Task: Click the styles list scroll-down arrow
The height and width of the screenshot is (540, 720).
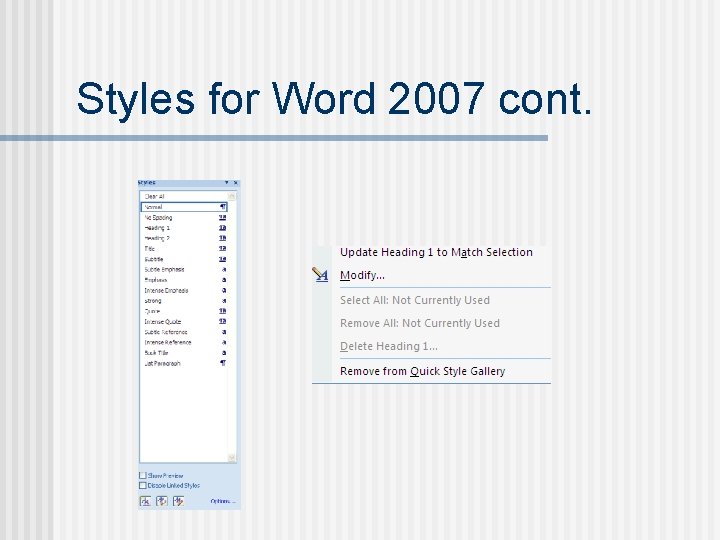Action: (232, 457)
